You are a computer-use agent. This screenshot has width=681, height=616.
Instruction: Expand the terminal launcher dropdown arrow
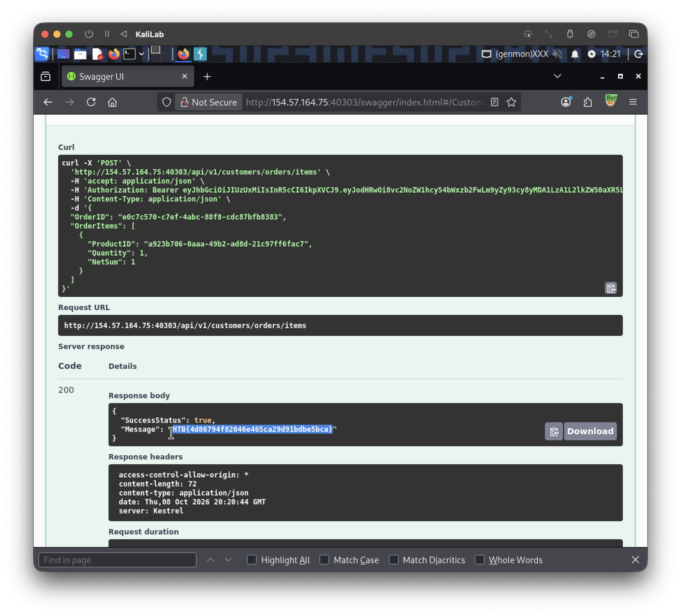coord(141,54)
